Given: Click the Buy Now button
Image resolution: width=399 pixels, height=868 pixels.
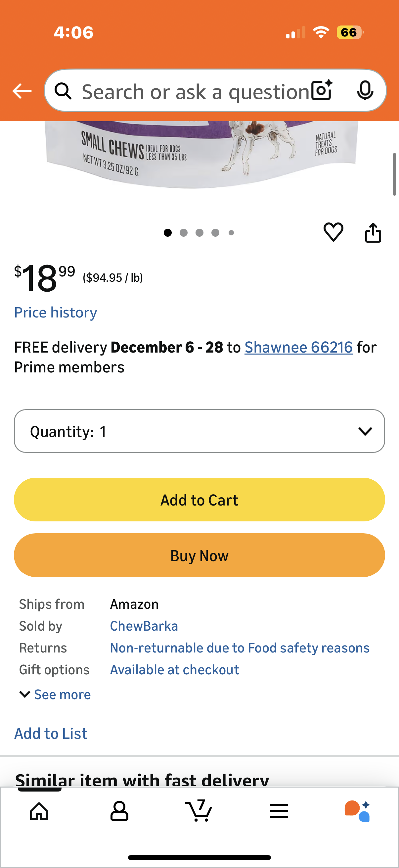Looking at the screenshot, I should 199,555.
